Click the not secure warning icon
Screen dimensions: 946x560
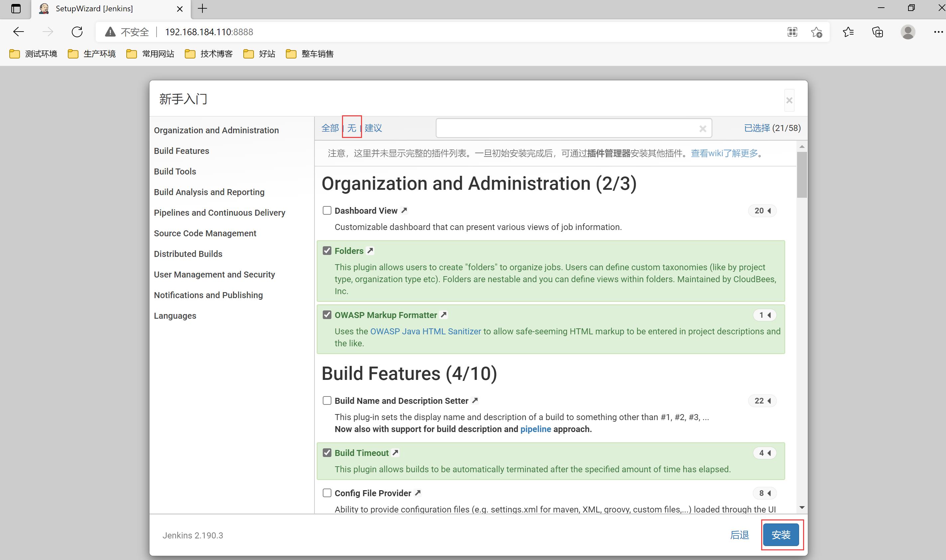click(x=110, y=32)
